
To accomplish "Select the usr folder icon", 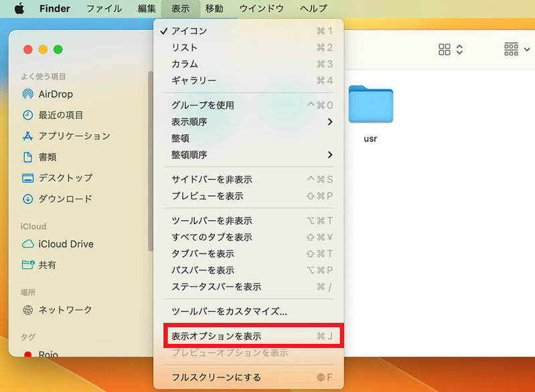I will (370, 104).
